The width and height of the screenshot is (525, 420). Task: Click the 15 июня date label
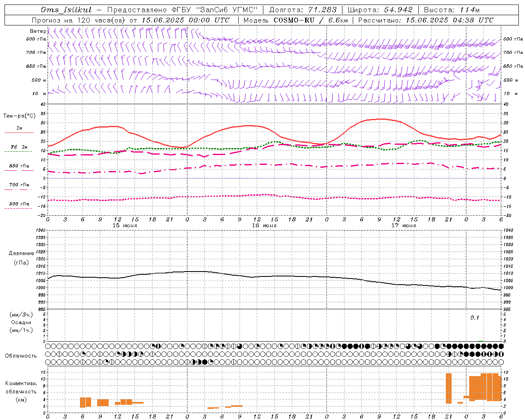pos(125,226)
